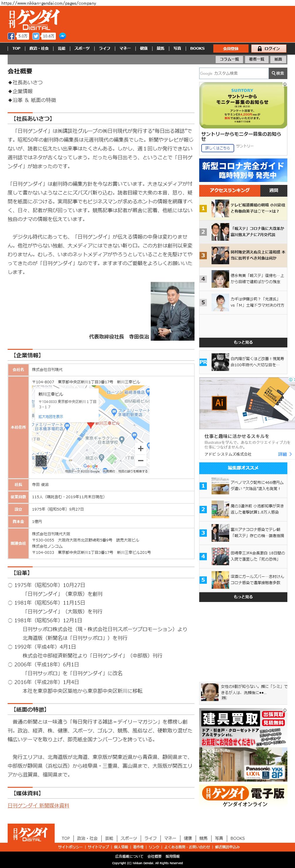Open the コラム一覧 button
Viewport: 295px width, 868px height.
point(229,59)
